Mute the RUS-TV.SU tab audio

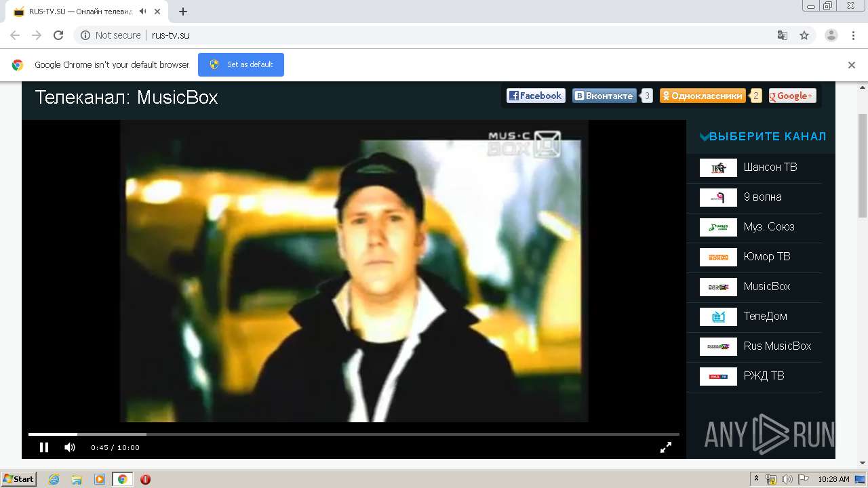click(x=143, y=12)
